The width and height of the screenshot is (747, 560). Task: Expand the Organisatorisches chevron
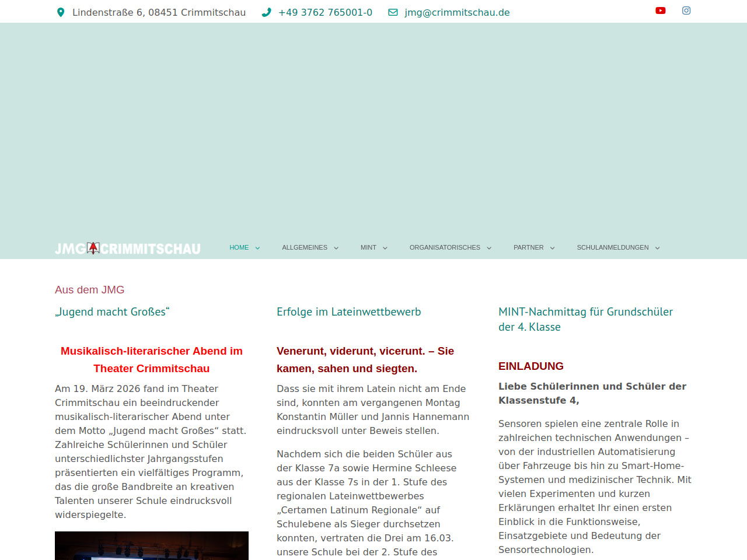coord(489,248)
